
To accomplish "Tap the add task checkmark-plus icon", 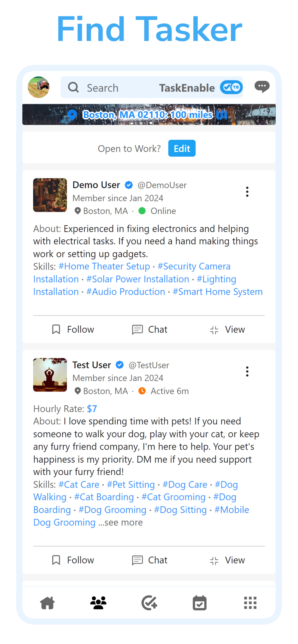I will click(149, 603).
